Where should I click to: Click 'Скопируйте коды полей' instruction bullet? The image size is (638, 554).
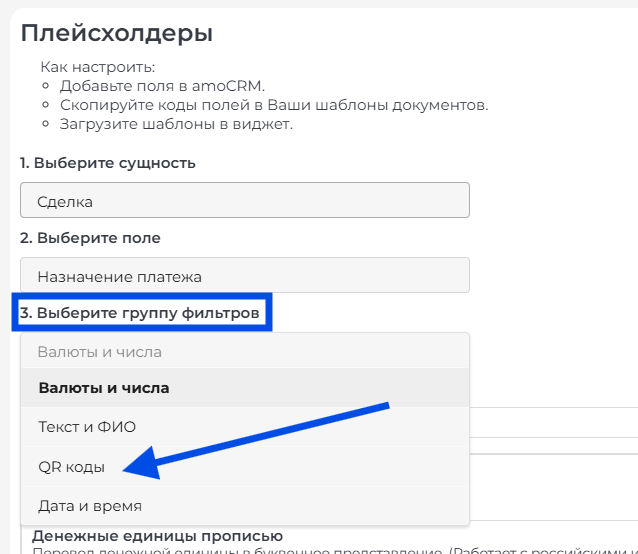coord(274,105)
